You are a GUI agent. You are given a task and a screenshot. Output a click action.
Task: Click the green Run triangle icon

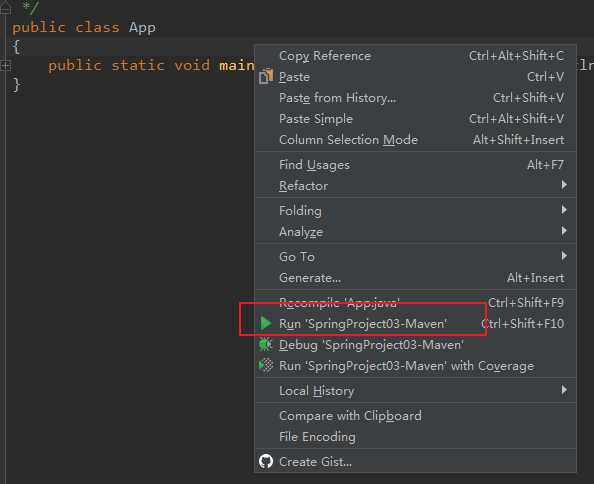266,323
